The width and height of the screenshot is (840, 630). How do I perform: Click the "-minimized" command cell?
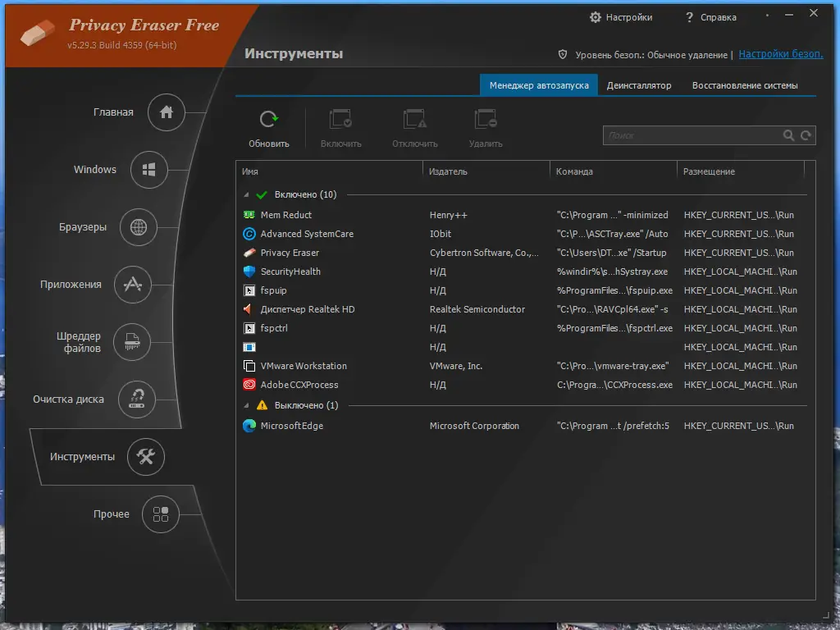click(612, 215)
